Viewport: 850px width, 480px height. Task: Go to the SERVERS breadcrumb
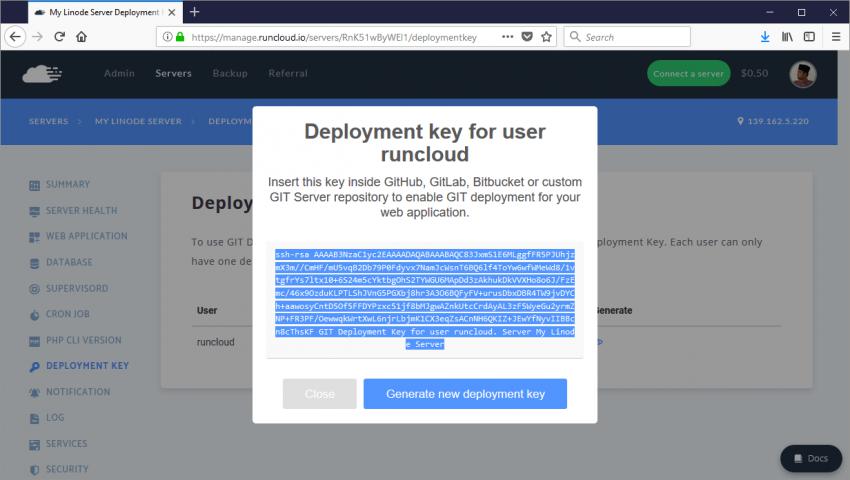click(49, 121)
